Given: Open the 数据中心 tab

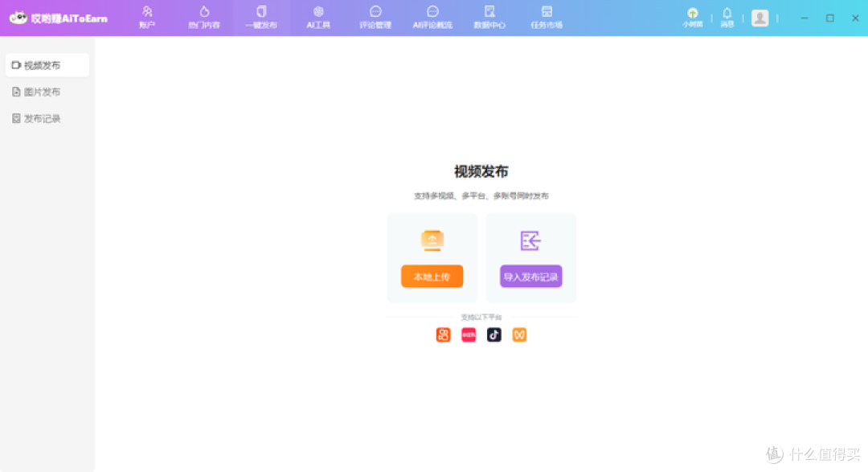Looking at the screenshot, I should point(489,18).
